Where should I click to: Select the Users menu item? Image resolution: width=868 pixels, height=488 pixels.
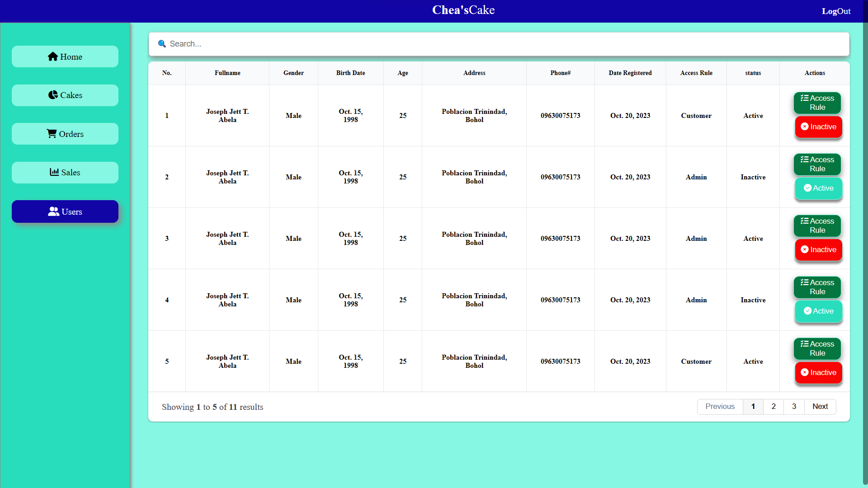[x=65, y=211]
